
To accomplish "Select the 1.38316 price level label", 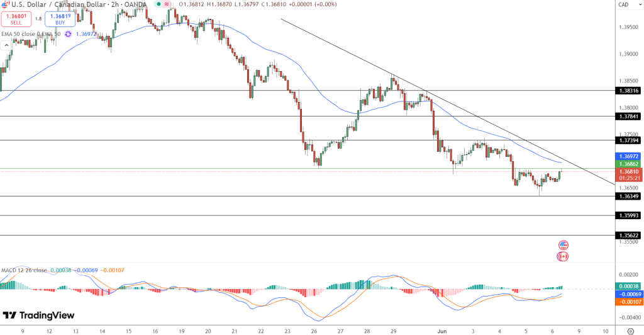I will [x=628, y=91].
